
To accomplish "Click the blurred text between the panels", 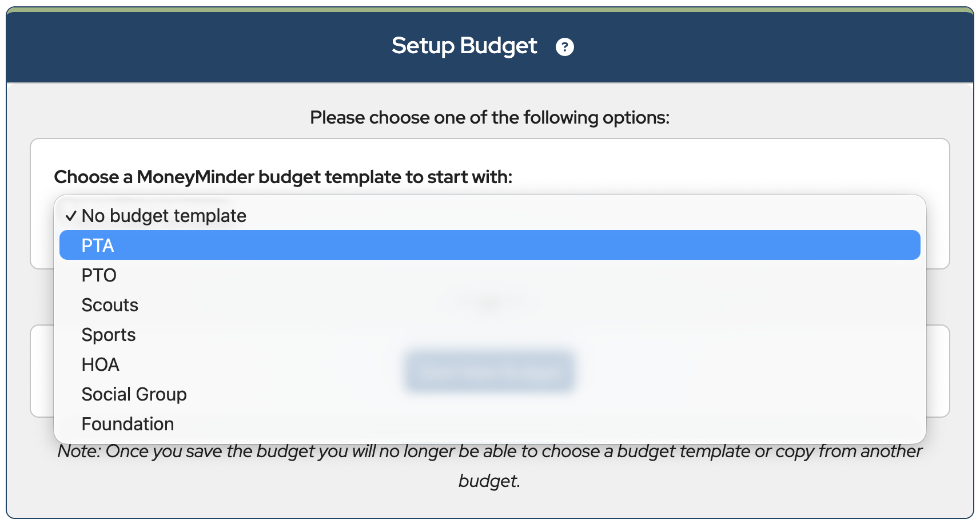I will 489,302.
